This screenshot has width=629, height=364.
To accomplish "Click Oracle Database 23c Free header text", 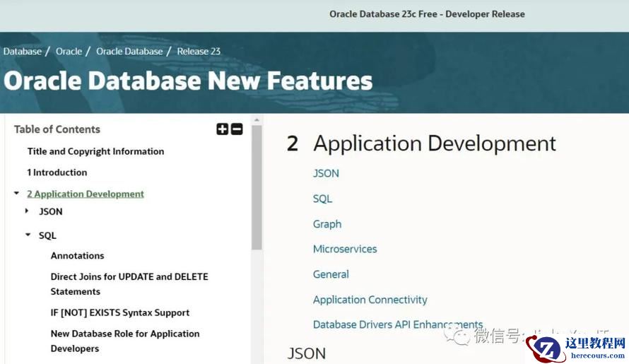I will point(427,14).
